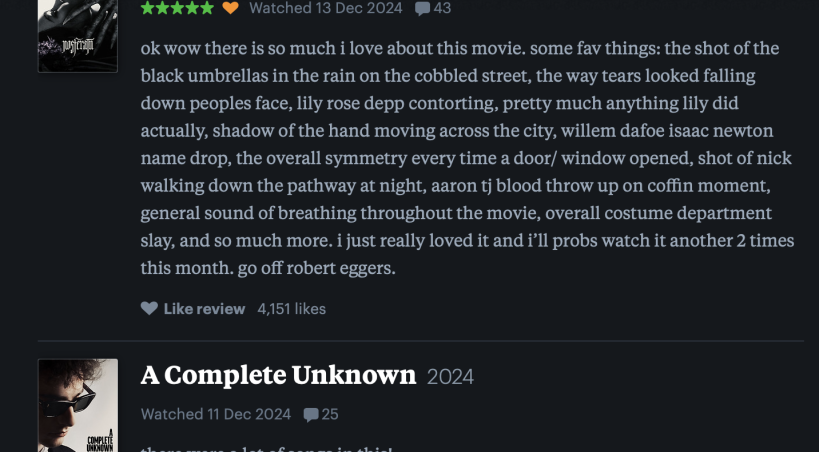819x452 pixels.
Task: Click the comment bubble icon beside 25
Action: click(x=311, y=415)
